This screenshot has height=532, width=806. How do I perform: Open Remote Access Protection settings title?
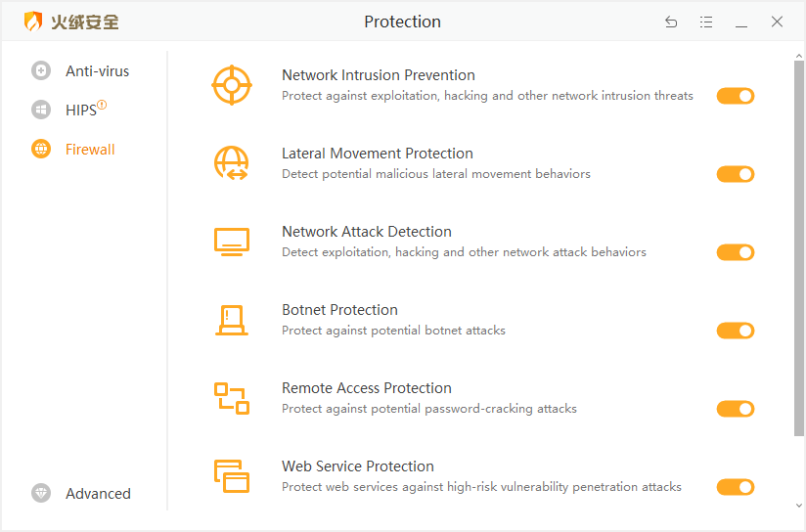[367, 388]
